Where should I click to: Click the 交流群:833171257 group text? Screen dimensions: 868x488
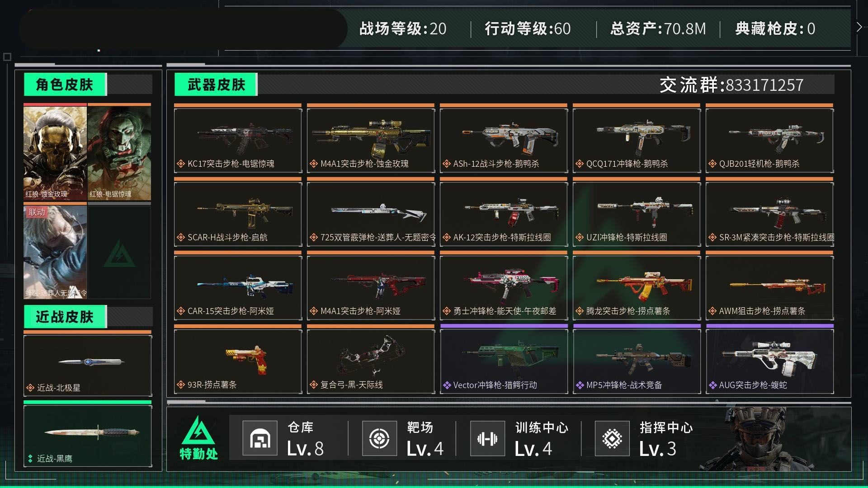(x=731, y=85)
